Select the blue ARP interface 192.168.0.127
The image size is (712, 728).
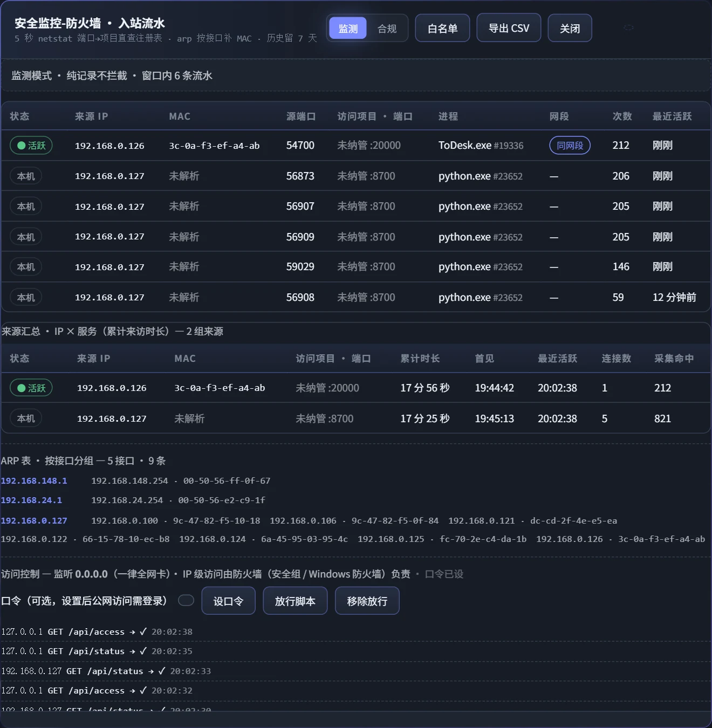[x=34, y=520]
